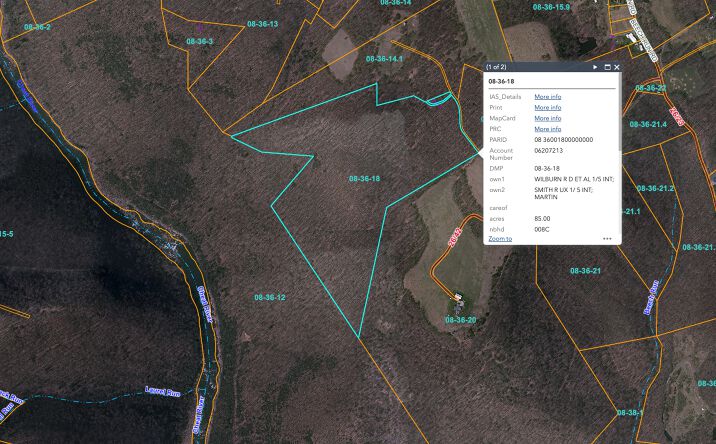Click parcel label 08-36-13 on map

[262, 24]
